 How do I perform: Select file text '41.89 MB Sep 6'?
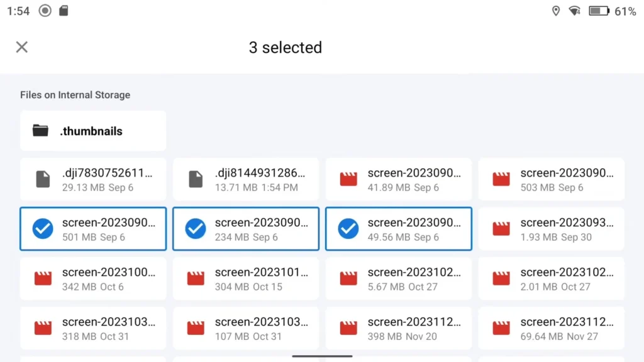click(x=403, y=187)
